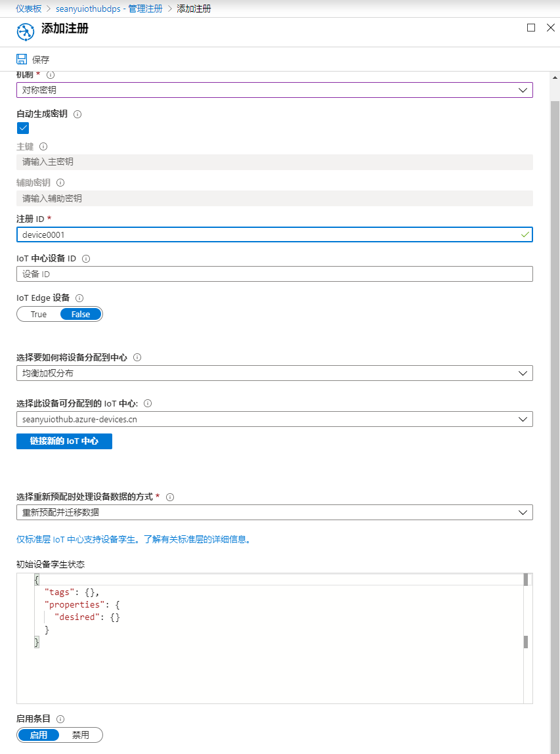Set IoT Edge 设备 toggle to True
The width and height of the screenshot is (560, 754).
coord(39,315)
